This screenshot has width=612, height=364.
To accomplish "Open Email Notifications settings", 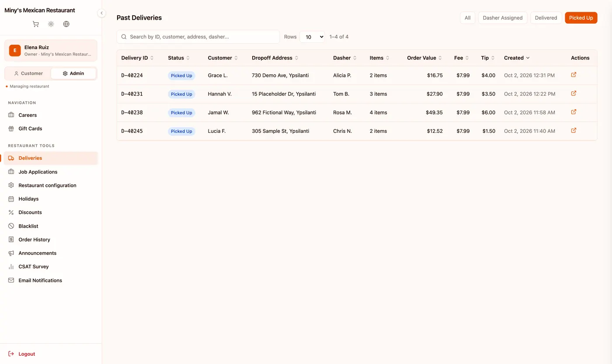I will tap(51, 280).
